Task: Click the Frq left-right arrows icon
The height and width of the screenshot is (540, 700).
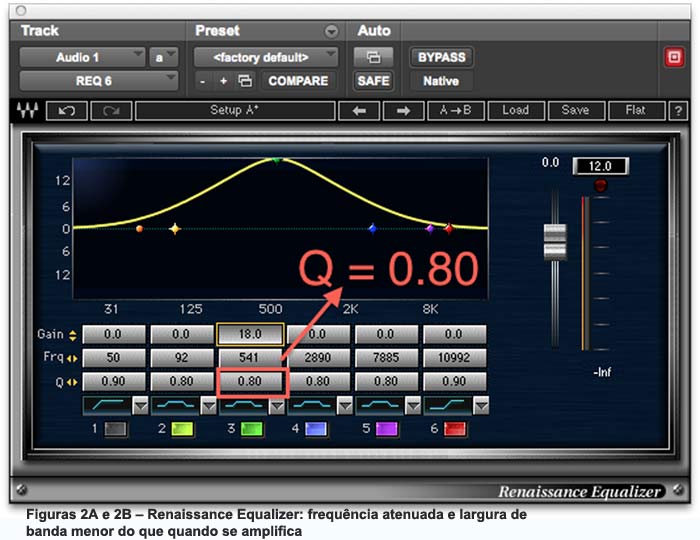Action: tap(72, 358)
